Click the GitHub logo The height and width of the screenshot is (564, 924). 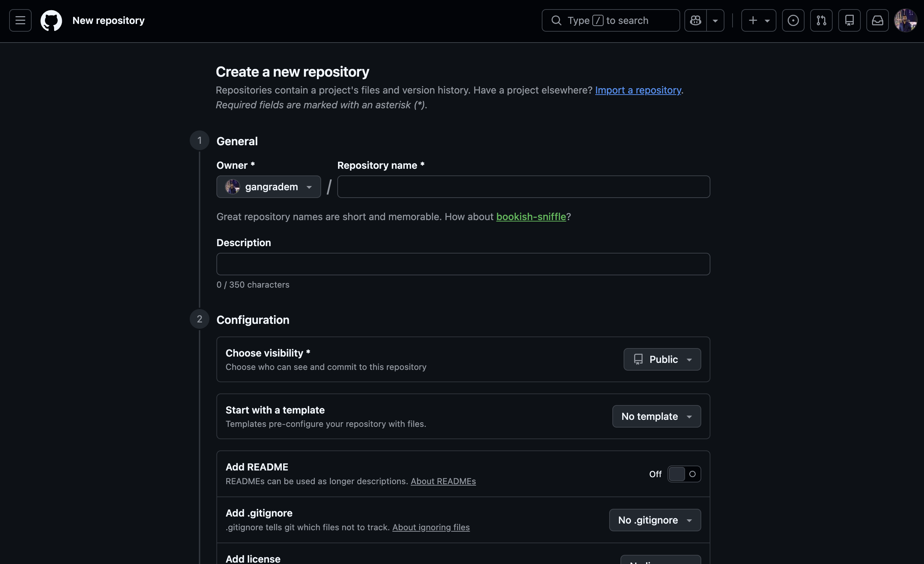coord(51,20)
